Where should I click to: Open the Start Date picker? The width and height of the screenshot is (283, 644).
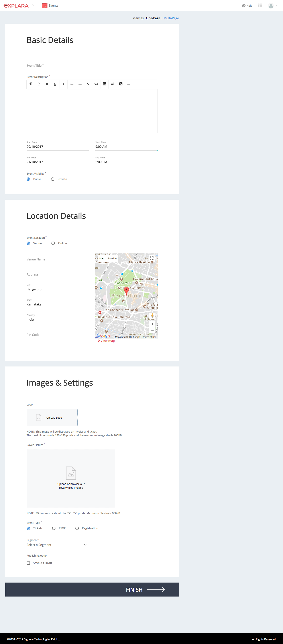coord(57,147)
